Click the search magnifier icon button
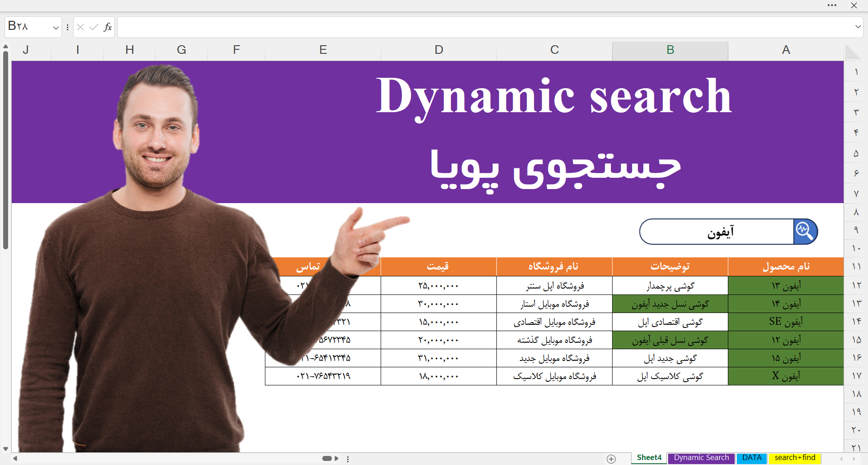 pyautogui.click(x=806, y=232)
